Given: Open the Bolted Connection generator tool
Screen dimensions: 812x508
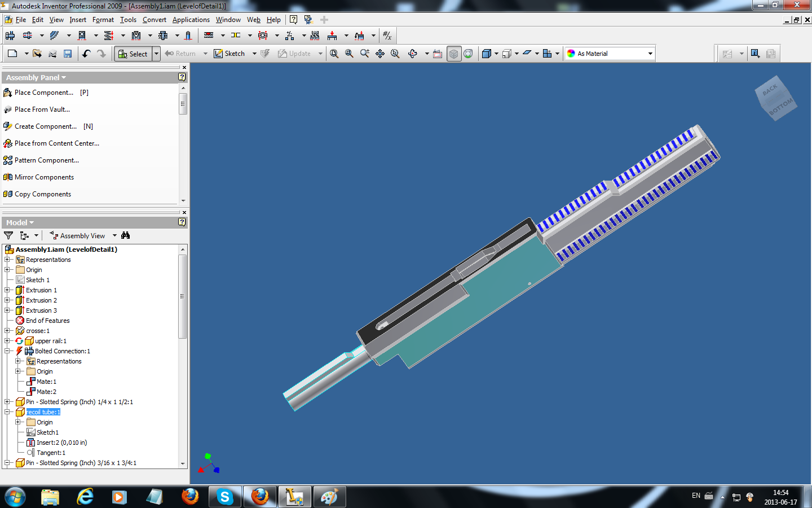Looking at the screenshot, I should (10, 36).
